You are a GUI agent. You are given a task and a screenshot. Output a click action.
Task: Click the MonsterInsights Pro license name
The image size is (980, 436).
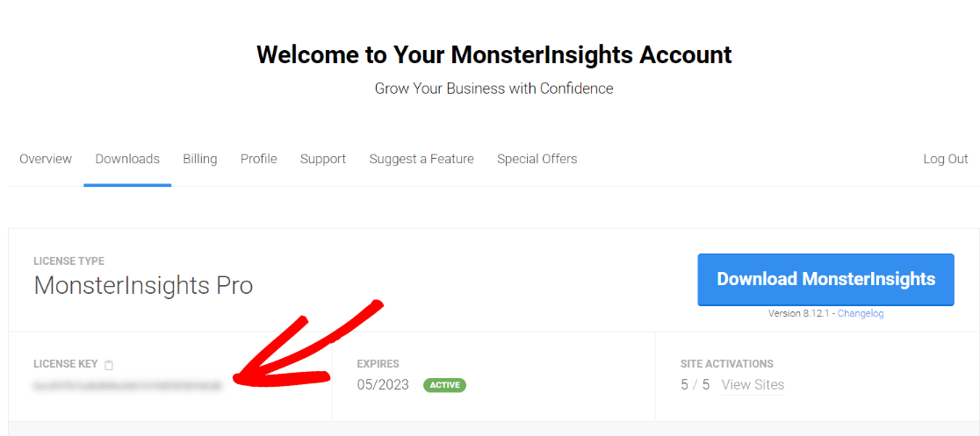pos(143,285)
